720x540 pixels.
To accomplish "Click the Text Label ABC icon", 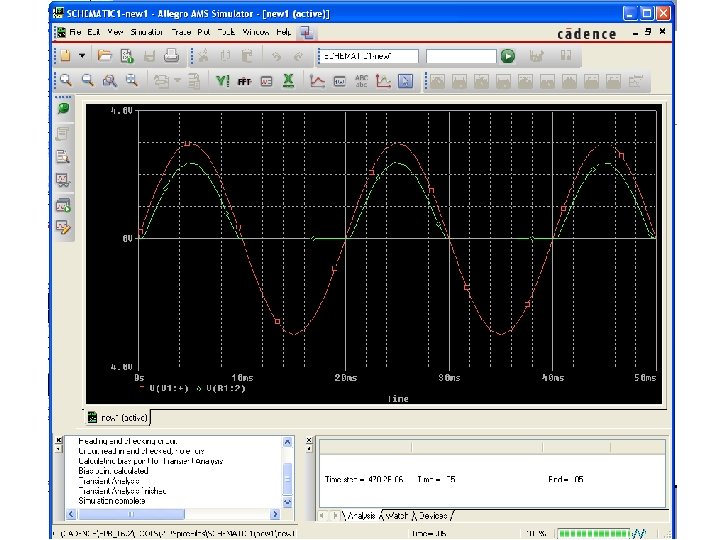I will pos(361,81).
